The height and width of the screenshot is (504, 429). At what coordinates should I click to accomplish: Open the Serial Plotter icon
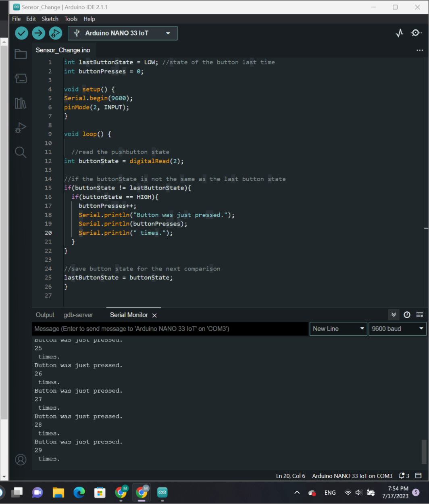pyautogui.click(x=399, y=33)
